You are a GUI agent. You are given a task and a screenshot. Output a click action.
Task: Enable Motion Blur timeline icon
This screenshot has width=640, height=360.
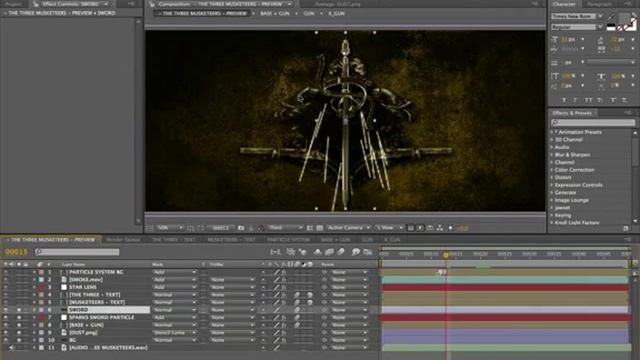point(341,252)
